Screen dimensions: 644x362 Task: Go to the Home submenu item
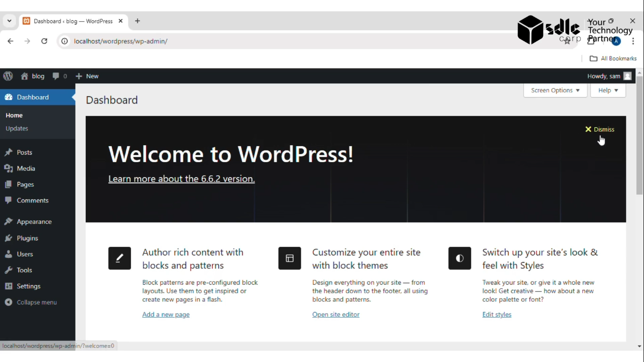[14, 115]
